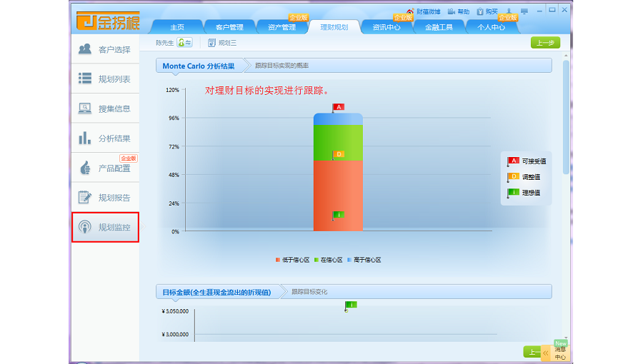Select 规划监控 in the sidebar
The height and width of the screenshot is (364, 643).
point(105,228)
